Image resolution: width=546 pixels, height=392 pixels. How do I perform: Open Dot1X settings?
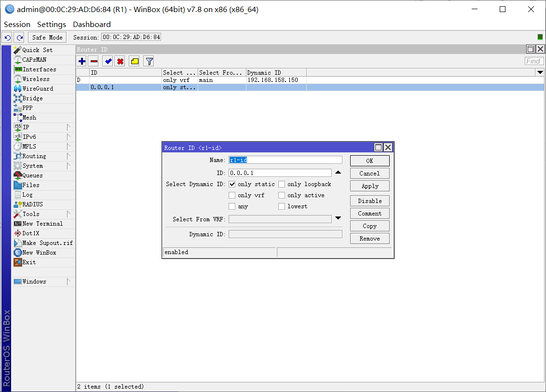[x=43, y=233]
